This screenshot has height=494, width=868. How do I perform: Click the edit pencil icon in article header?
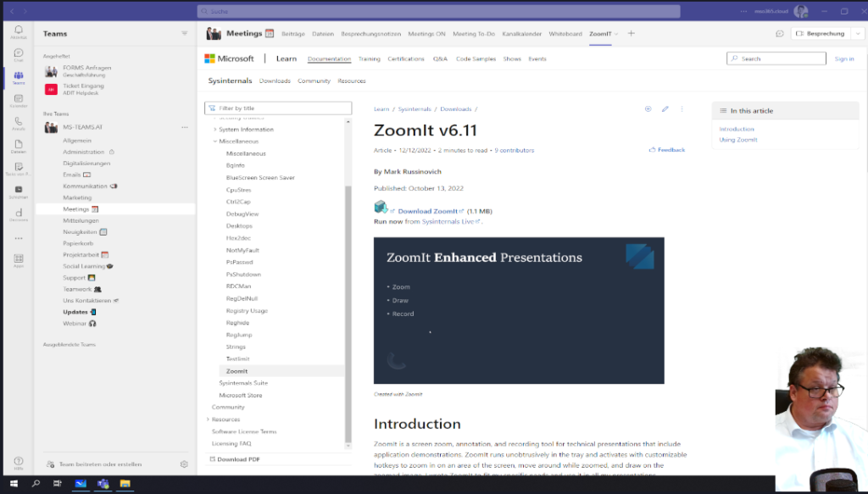coord(665,109)
